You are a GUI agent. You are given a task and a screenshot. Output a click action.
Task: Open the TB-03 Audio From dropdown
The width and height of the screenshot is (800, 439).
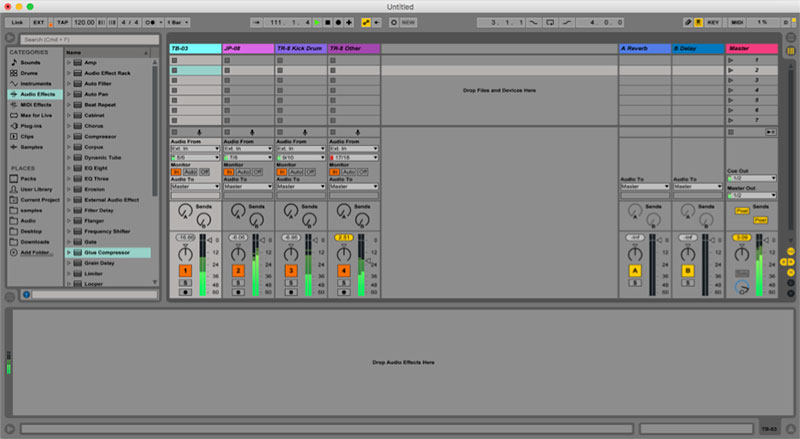[x=195, y=149]
